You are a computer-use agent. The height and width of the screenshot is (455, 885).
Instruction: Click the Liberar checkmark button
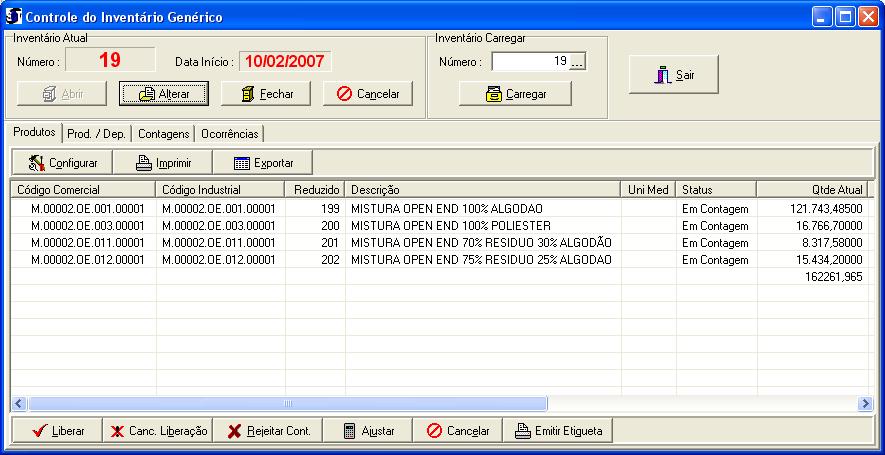[x=57, y=431]
